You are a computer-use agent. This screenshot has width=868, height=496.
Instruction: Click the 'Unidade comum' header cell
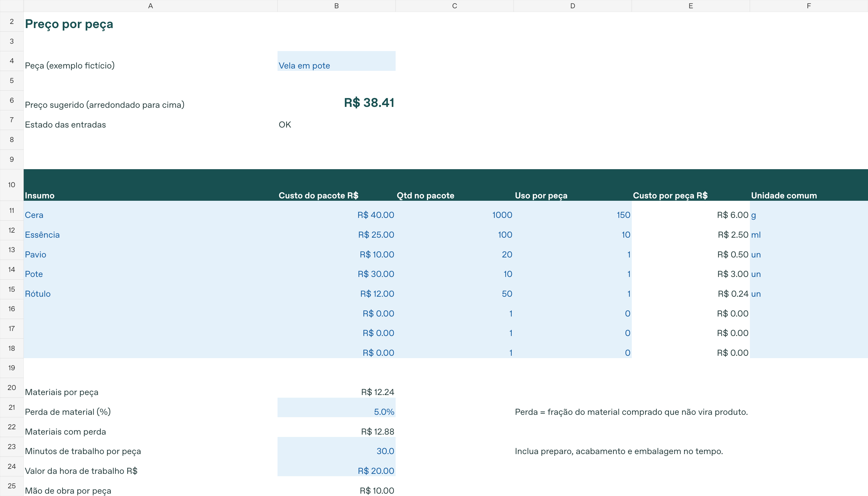pyautogui.click(x=809, y=185)
